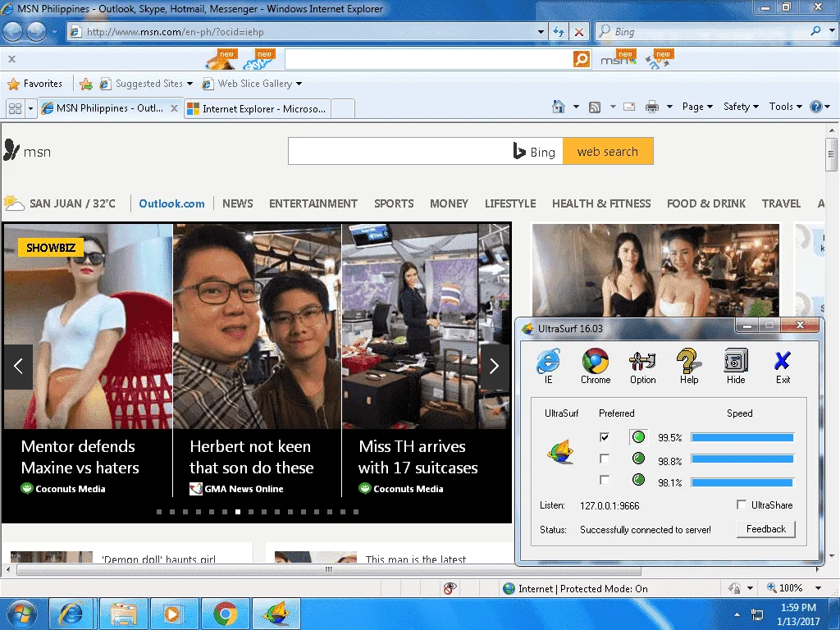
Task: Open the Page menu dropdown
Action: coord(697,107)
